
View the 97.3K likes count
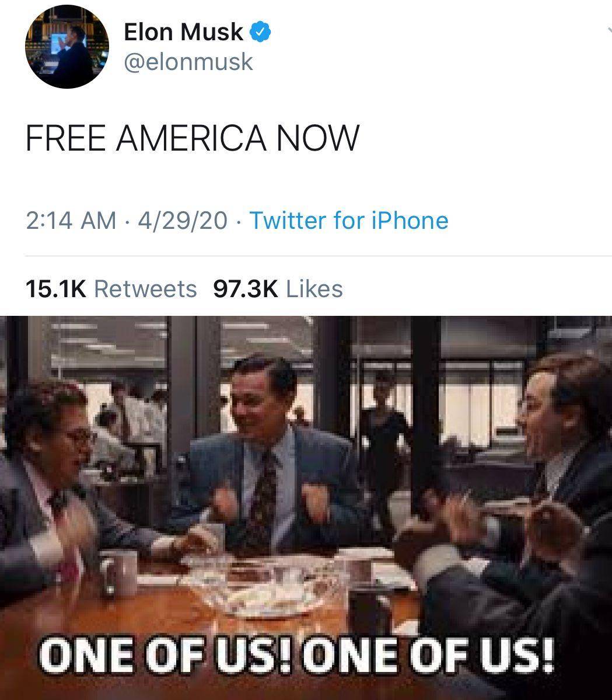(x=246, y=289)
